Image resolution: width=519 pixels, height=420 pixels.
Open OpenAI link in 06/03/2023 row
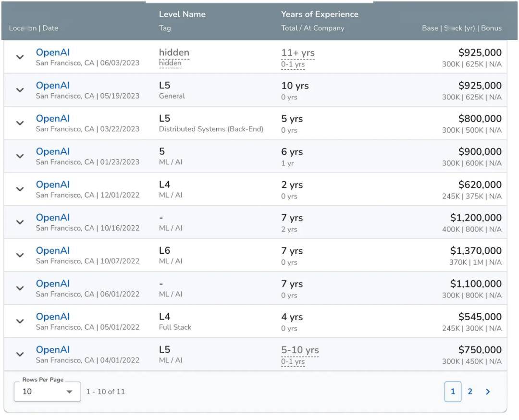pyautogui.click(x=53, y=52)
